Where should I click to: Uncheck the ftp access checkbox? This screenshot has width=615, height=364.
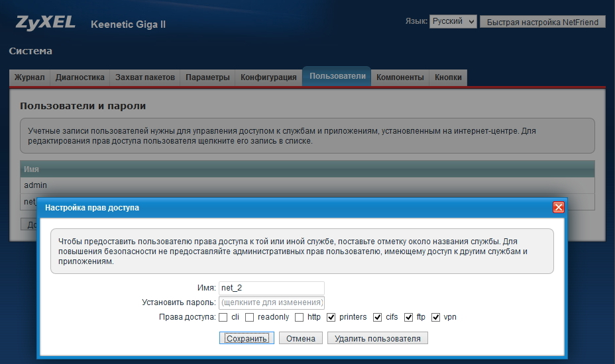click(409, 318)
